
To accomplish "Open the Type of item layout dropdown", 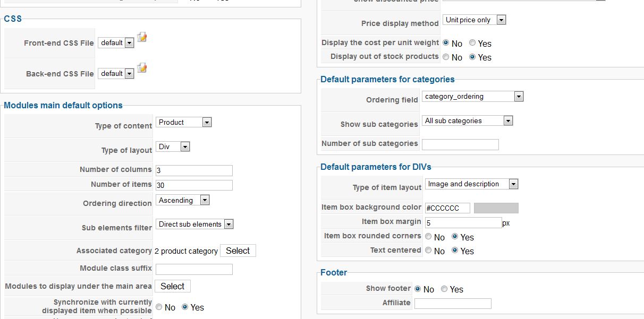I will tap(471, 184).
